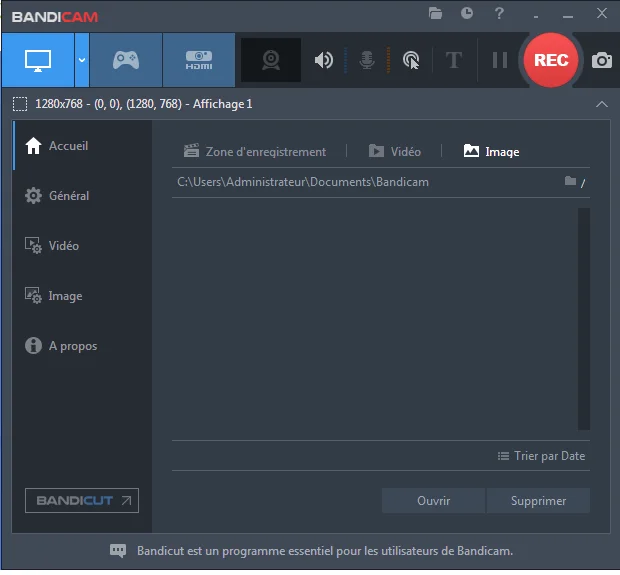Click the pause recording button
This screenshot has height=575, width=620.
click(500, 60)
